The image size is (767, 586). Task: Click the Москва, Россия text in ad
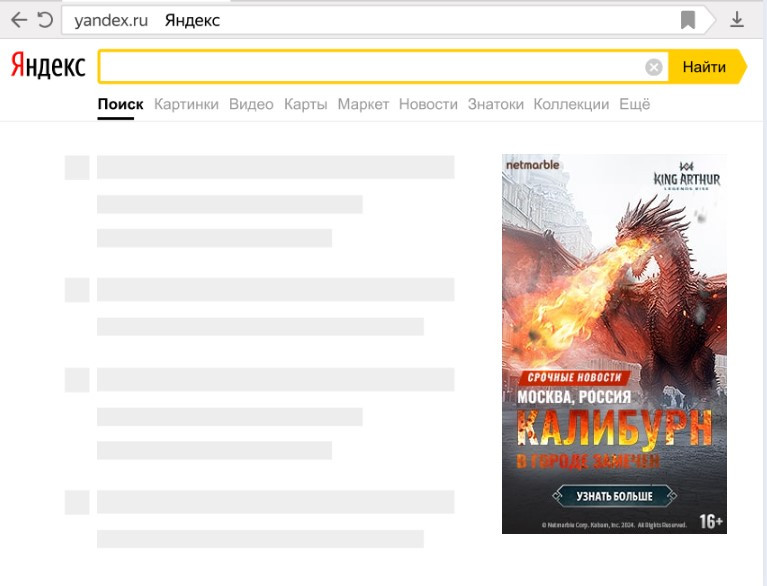(x=574, y=397)
